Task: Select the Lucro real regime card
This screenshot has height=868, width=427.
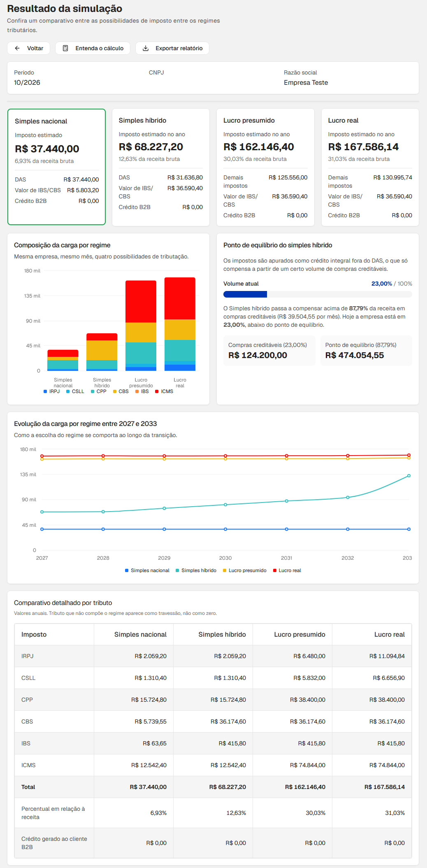Action: [x=370, y=167]
